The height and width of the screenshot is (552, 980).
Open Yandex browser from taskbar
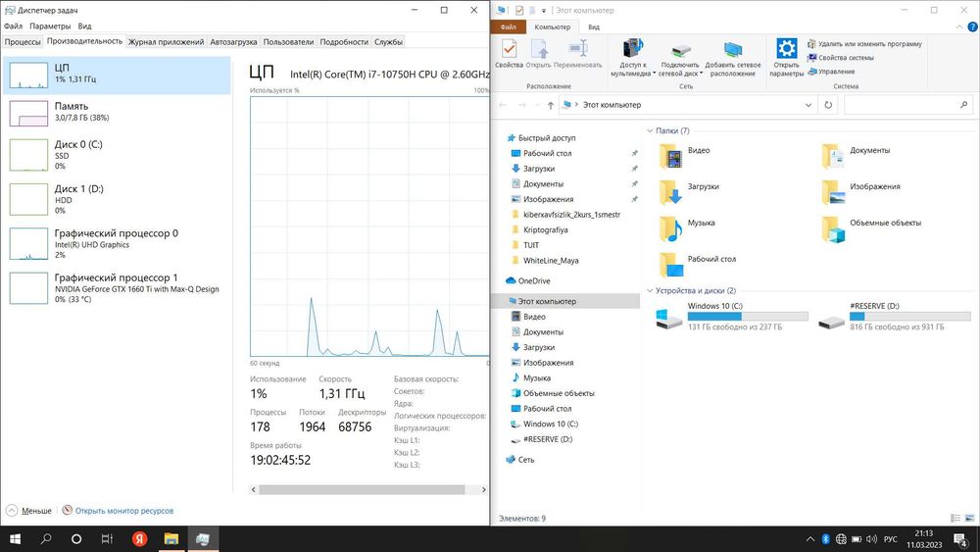[x=140, y=539]
